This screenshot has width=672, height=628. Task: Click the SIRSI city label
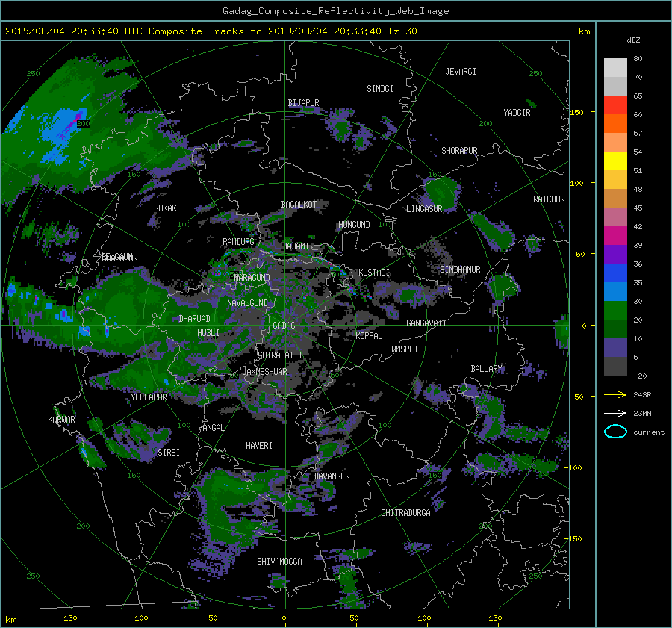169,453
